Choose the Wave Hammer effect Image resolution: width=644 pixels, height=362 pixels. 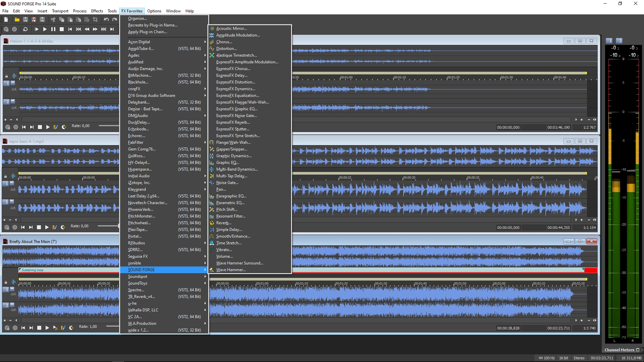tap(250, 270)
